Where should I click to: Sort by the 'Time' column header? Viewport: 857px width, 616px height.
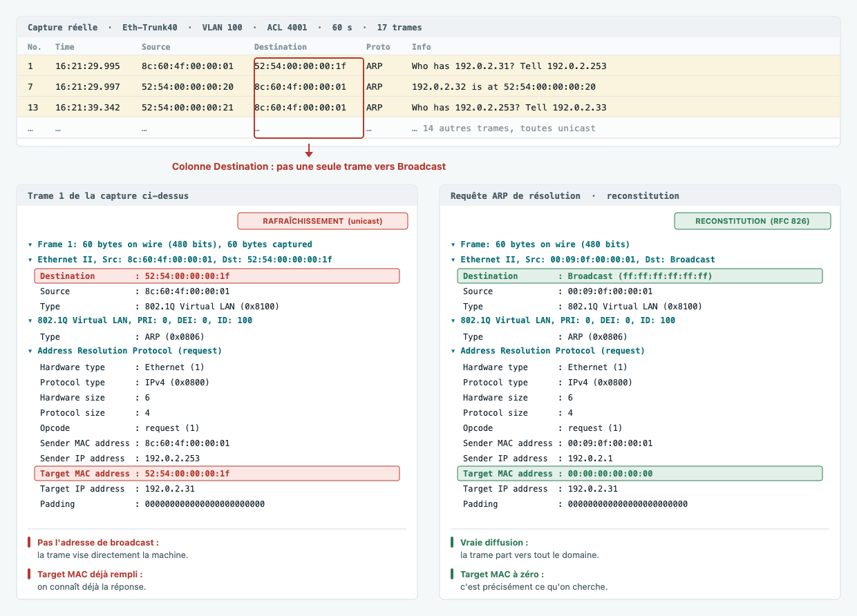(x=65, y=47)
